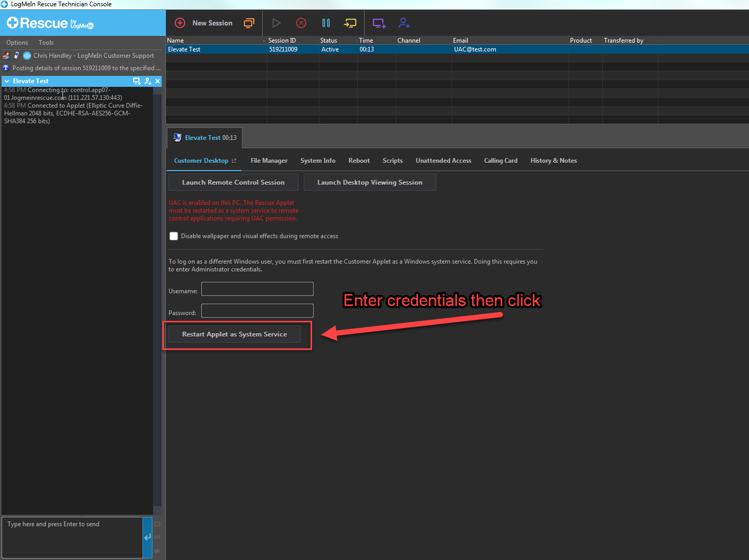Click Launch Remote Control Session button
Viewport: 749px width, 560px height.
[234, 183]
